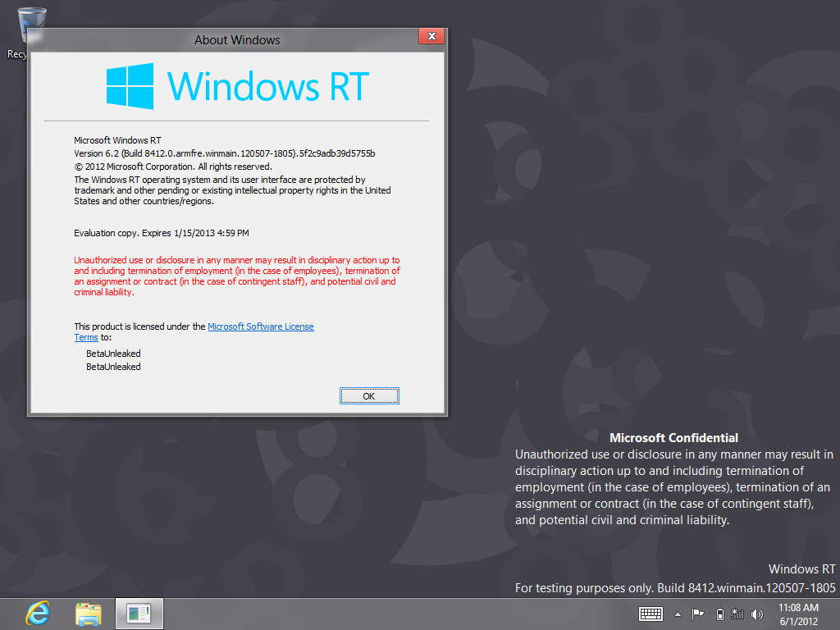The height and width of the screenshot is (630, 840).
Task: Open Action Center flag icon
Action: point(697,614)
